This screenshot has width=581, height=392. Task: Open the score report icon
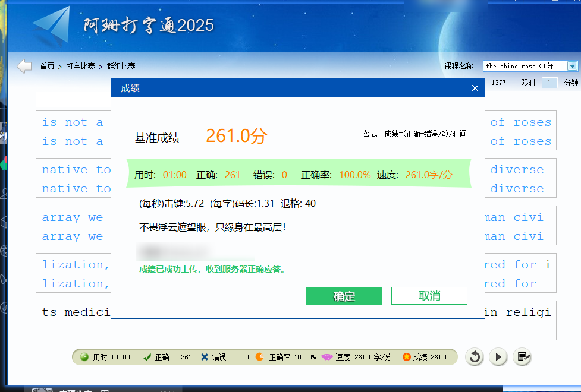coord(522,357)
